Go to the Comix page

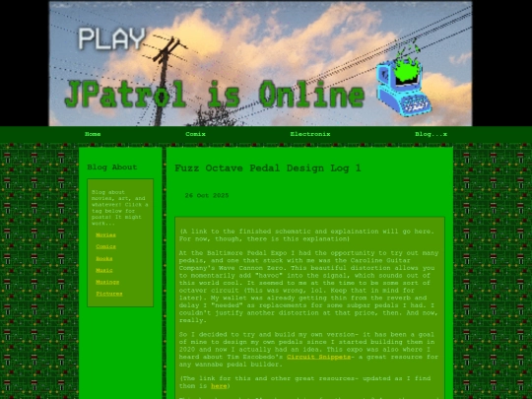[x=195, y=134]
